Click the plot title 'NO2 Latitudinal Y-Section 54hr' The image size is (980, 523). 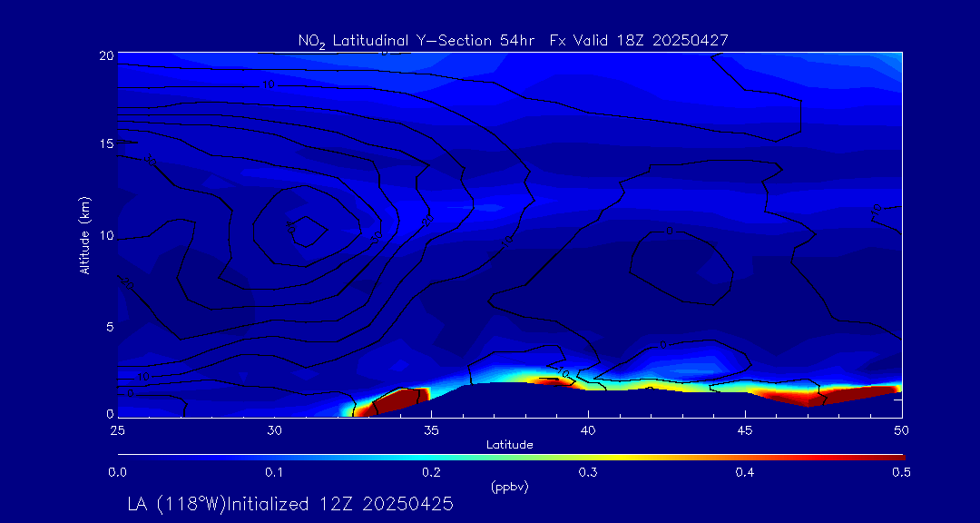click(415, 41)
